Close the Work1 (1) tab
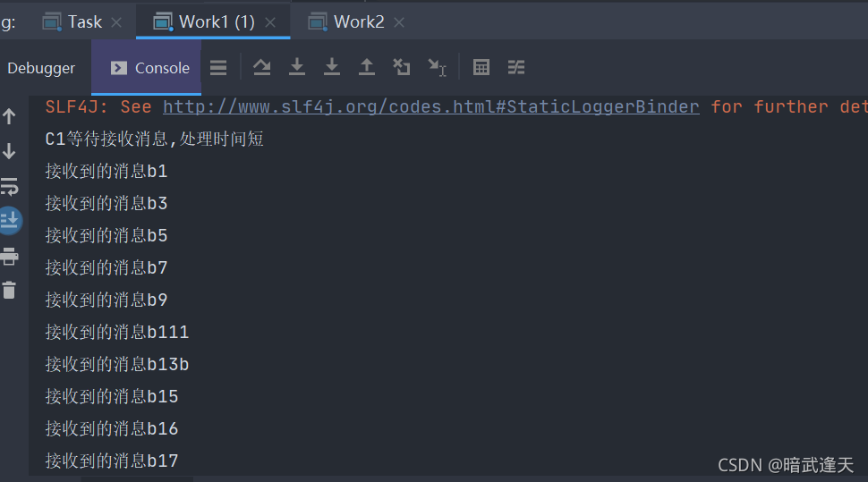868x482 pixels. [x=270, y=22]
